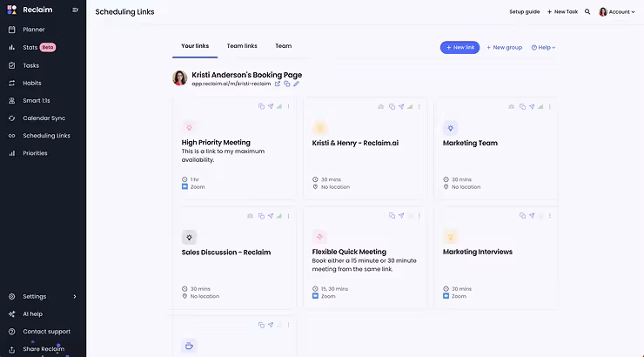The image size is (644, 357).
Task: Switch to the Team tab
Action: [284, 46]
